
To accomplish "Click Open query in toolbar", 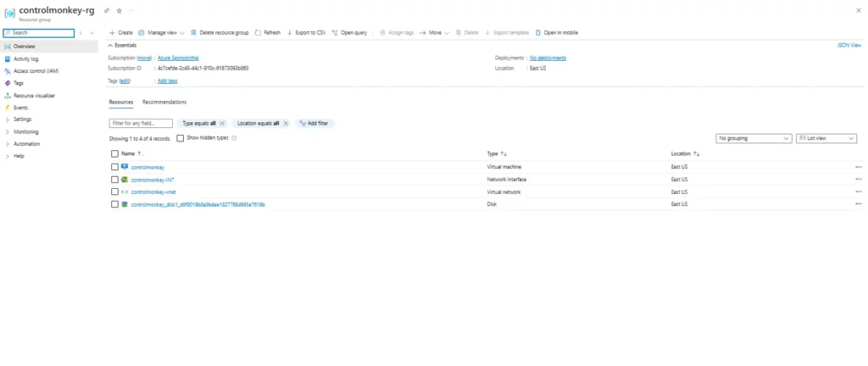I will [349, 33].
